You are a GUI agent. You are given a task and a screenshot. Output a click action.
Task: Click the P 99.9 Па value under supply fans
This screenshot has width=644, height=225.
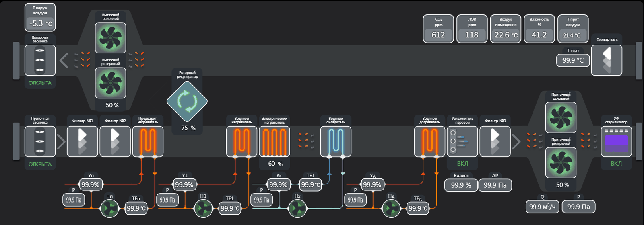click(x=578, y=207)
